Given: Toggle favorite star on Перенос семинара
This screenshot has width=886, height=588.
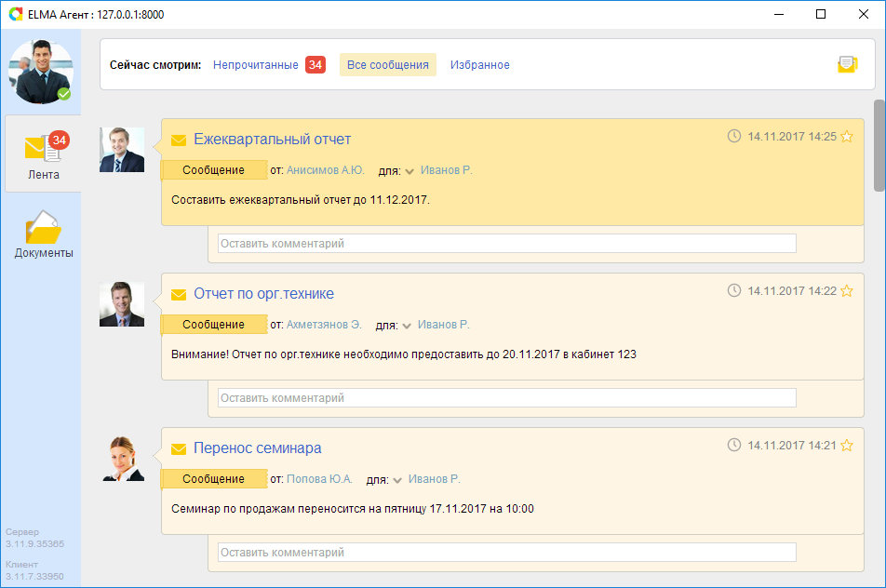Looking at the screenshot, I should tap(846, 446).
